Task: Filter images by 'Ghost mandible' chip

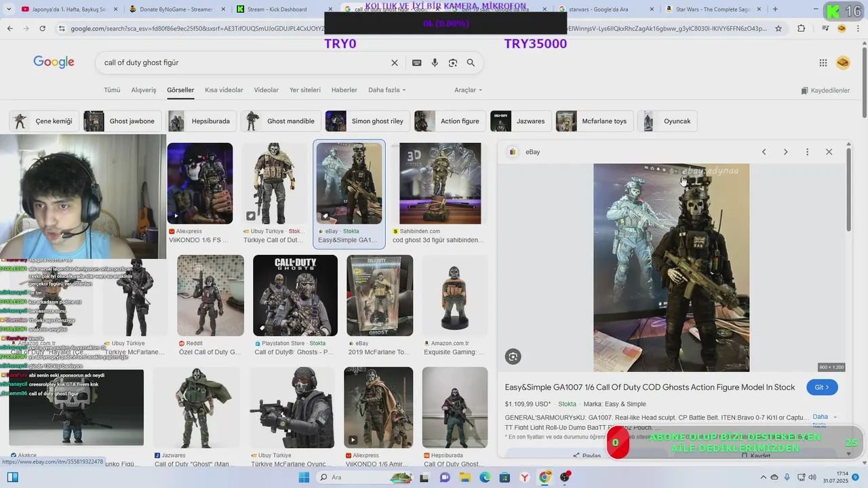Action: 281,121
